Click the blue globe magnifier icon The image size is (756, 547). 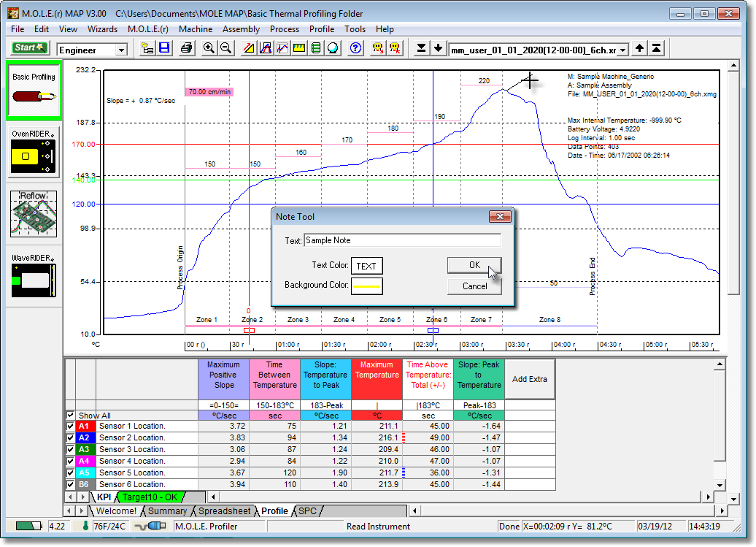point(333,48)
